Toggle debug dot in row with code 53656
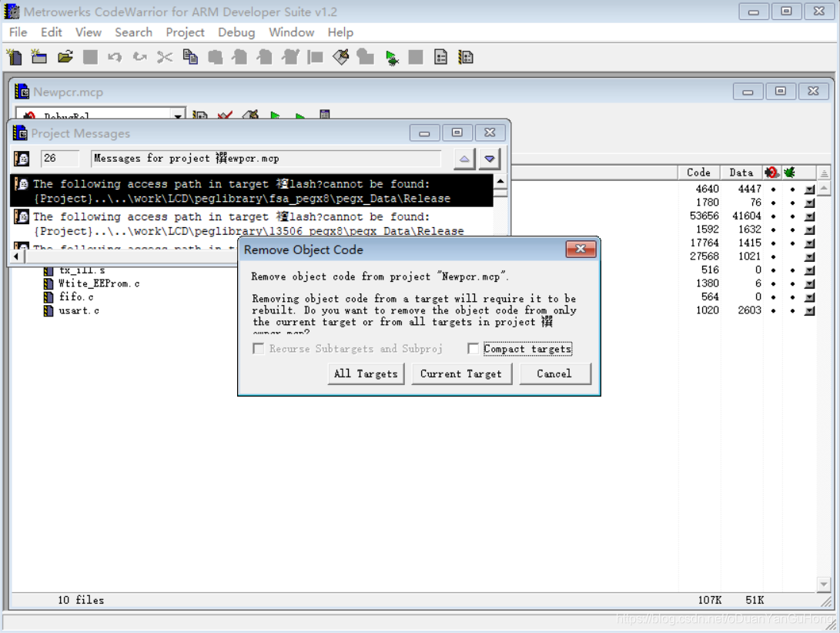 tap(792, 216)
